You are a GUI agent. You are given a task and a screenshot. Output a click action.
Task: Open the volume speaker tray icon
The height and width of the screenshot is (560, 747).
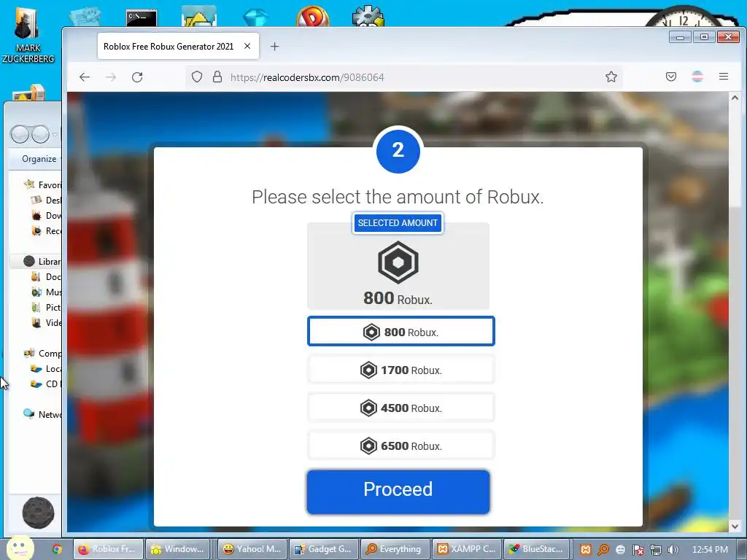(673, 550)
